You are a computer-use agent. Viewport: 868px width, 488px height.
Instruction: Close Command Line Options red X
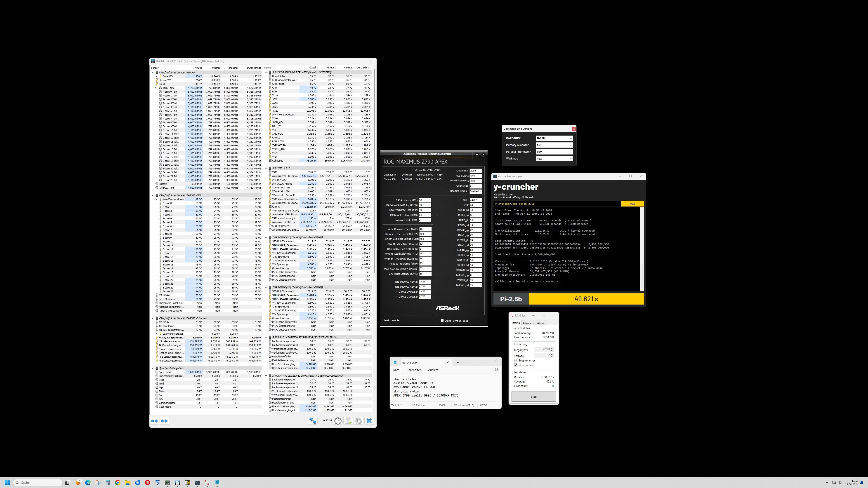(x=574, y=129)
